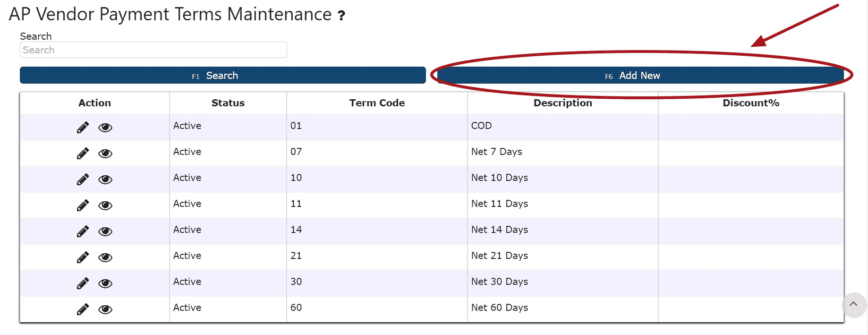868x335 pixels.
Task: View details of Net 7 Days term
Action: pyautogui.click(x=105, y=154)
